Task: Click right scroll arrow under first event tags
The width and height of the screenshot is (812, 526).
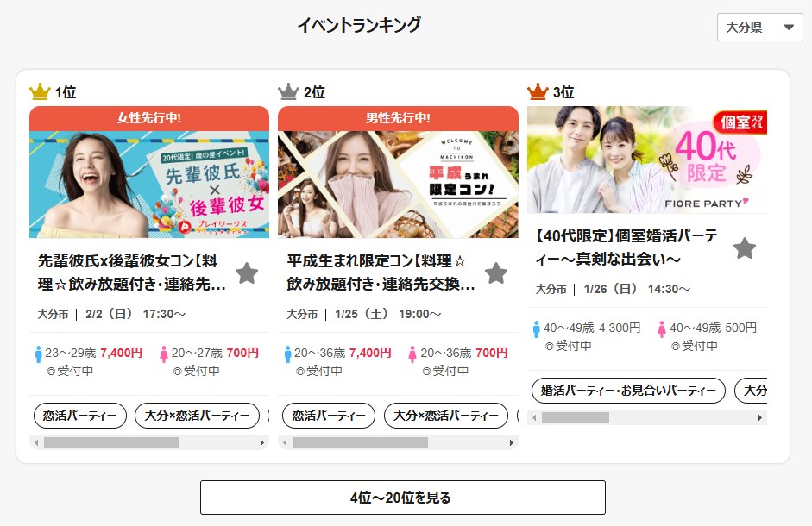Action: [262, 442]
